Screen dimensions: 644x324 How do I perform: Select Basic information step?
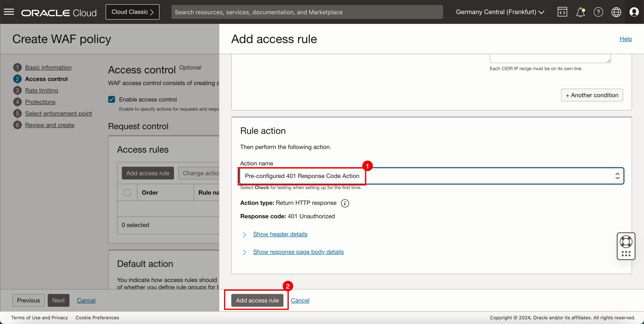tap(48, 67)
